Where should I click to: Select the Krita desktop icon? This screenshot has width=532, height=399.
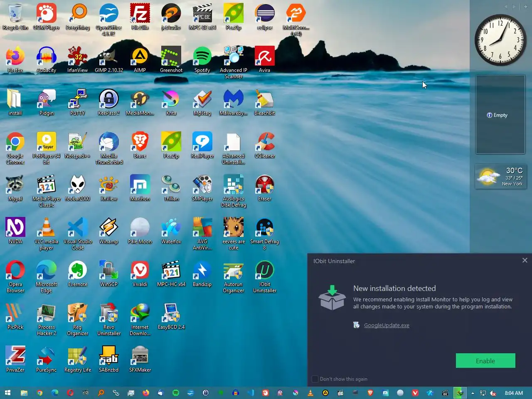click(171, 103)
